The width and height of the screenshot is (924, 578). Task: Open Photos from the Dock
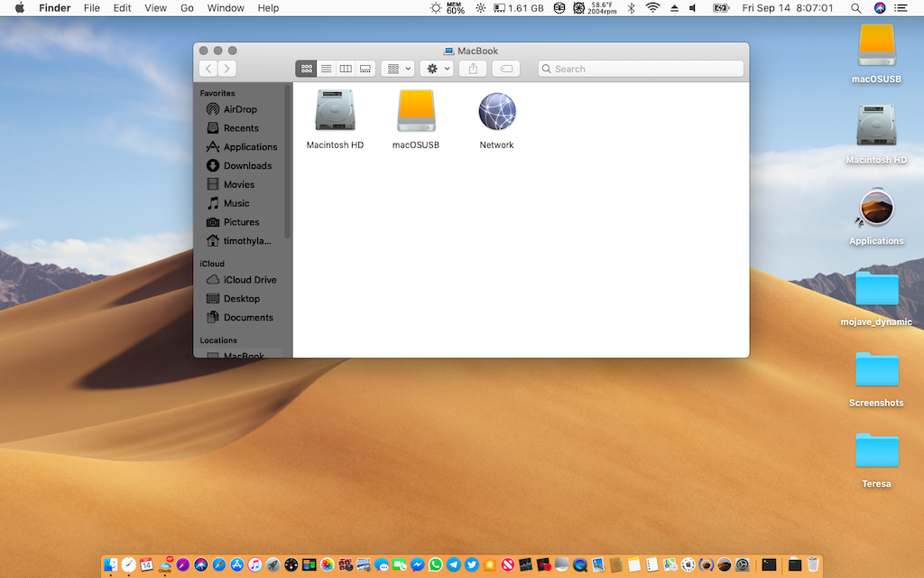click(327, 565)
